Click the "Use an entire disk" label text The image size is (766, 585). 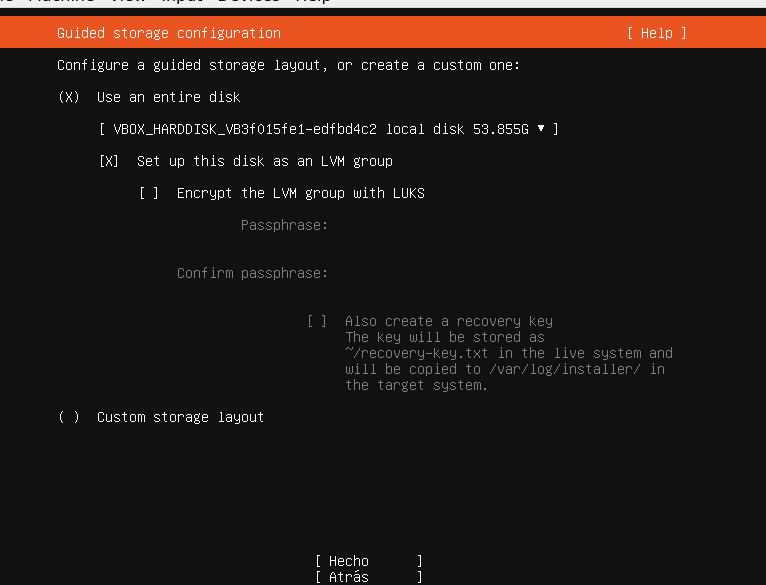(168, 97)
